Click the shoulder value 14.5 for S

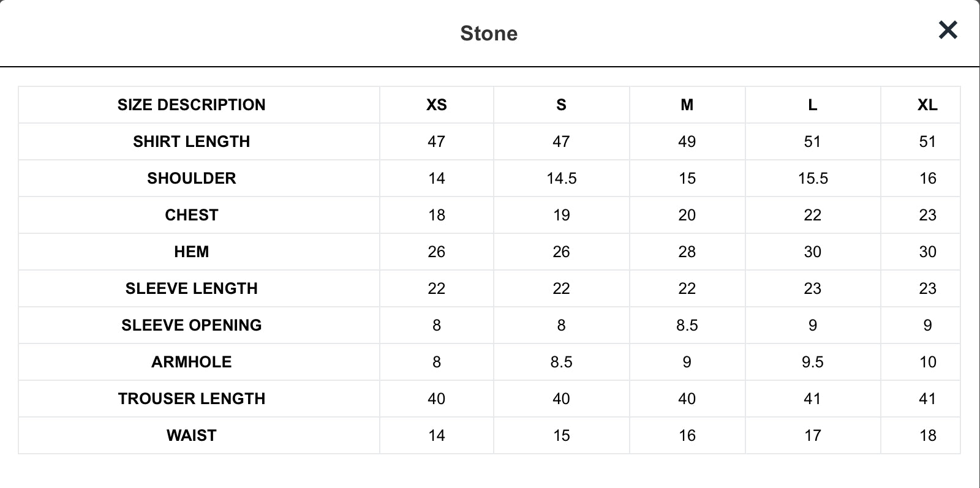click(562, 178)
